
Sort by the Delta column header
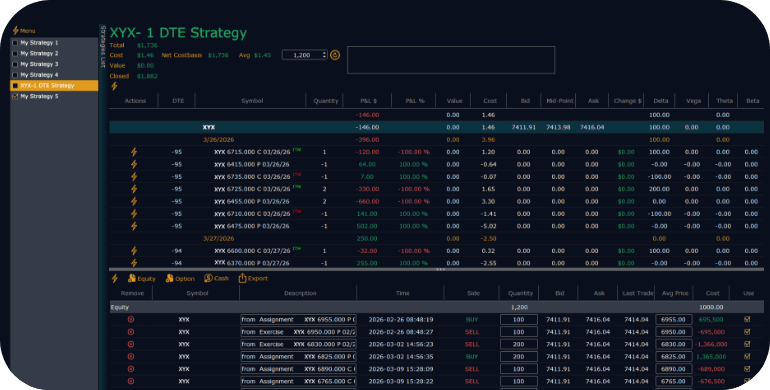click(660, 101)
